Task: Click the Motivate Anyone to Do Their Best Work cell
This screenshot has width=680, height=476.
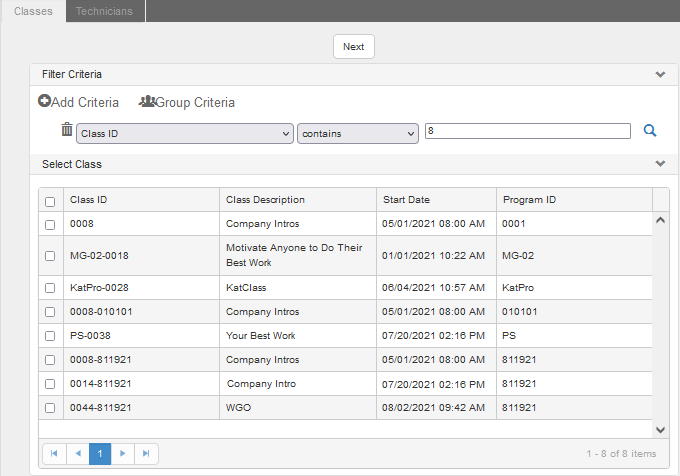Action: 298,255
